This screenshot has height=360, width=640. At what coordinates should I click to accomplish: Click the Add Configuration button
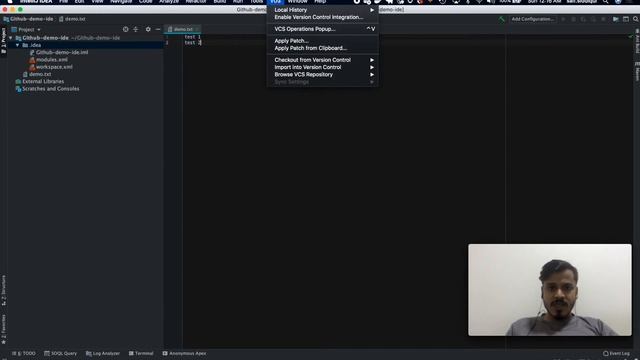[x=532, y=19]
